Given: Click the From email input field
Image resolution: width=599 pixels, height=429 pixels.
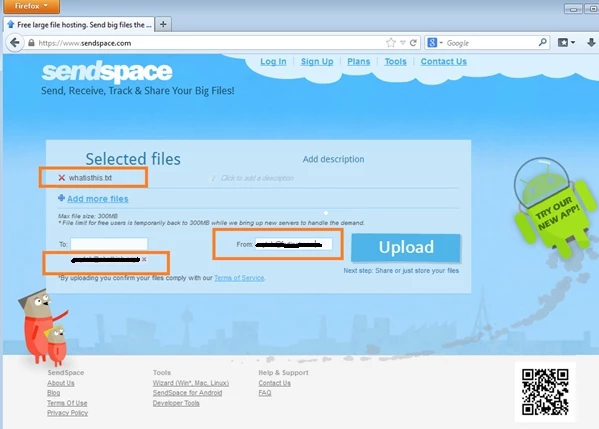Looking at the screenshot, I should (293, 244).
